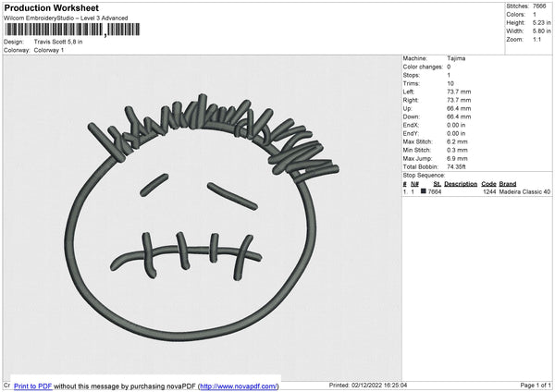Select the design name 'Travis Scott 5,8 in'
555x392 pixels.
point(58,42)
